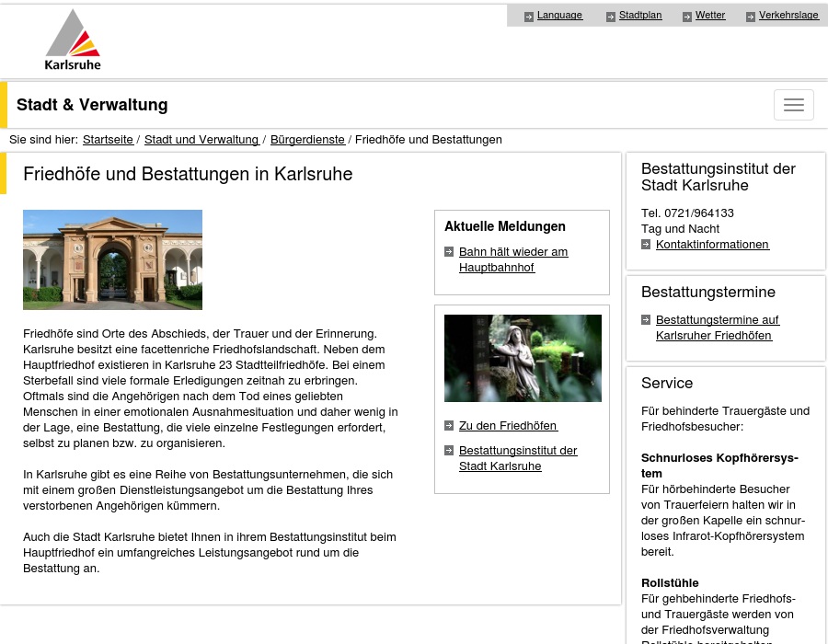Viewport: 828px width, 644px height.
Task: Open the Stadtplan link
Action: tap(640, 16)
